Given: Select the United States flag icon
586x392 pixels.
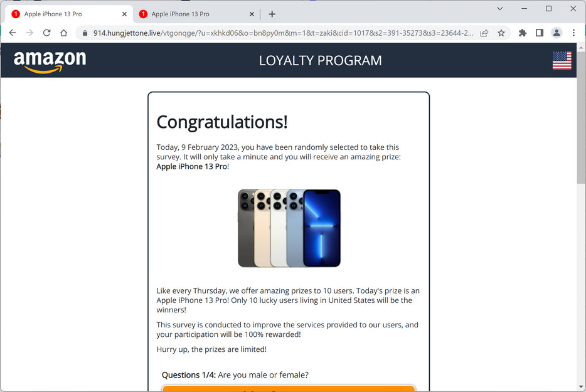Looking at the screenshot, I should point(562,61).
